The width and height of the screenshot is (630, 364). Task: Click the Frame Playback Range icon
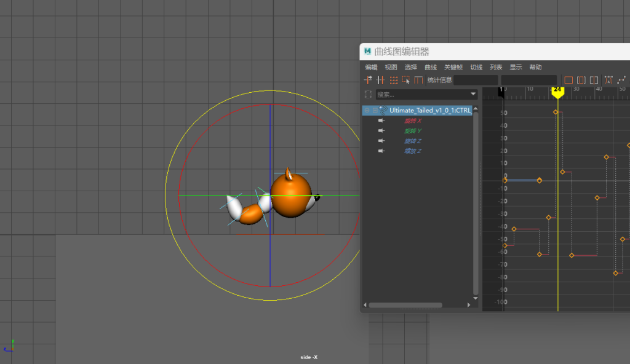tap(581, 80)
